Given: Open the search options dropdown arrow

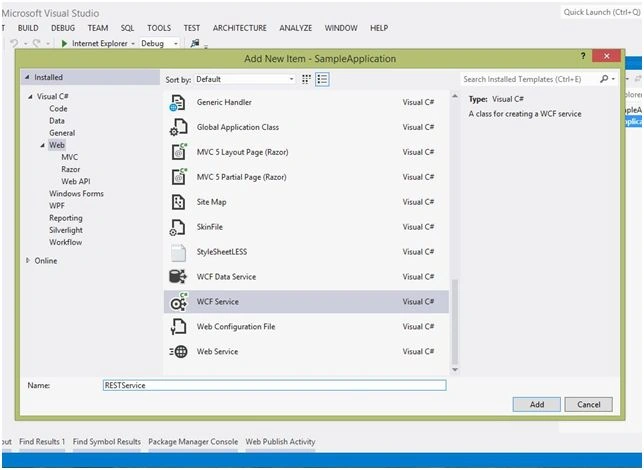Looking at the screenshot, I should (x=613, y=79).
